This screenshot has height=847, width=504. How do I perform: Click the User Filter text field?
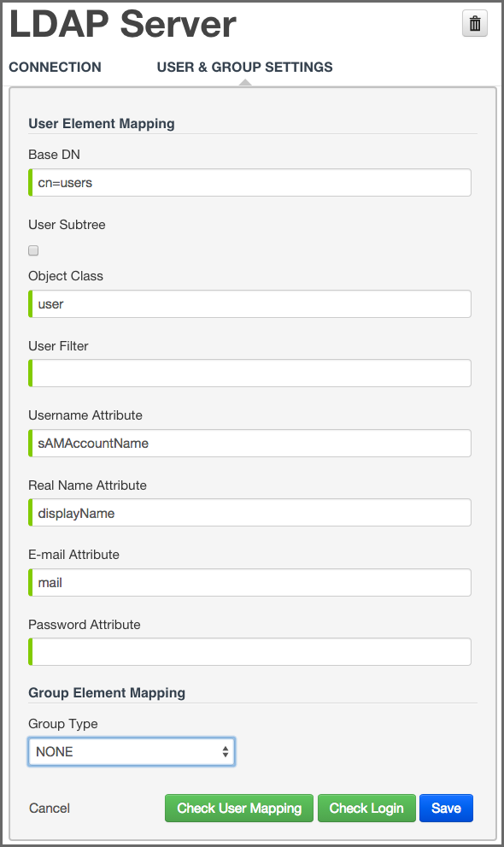click(x=250, y=373)
